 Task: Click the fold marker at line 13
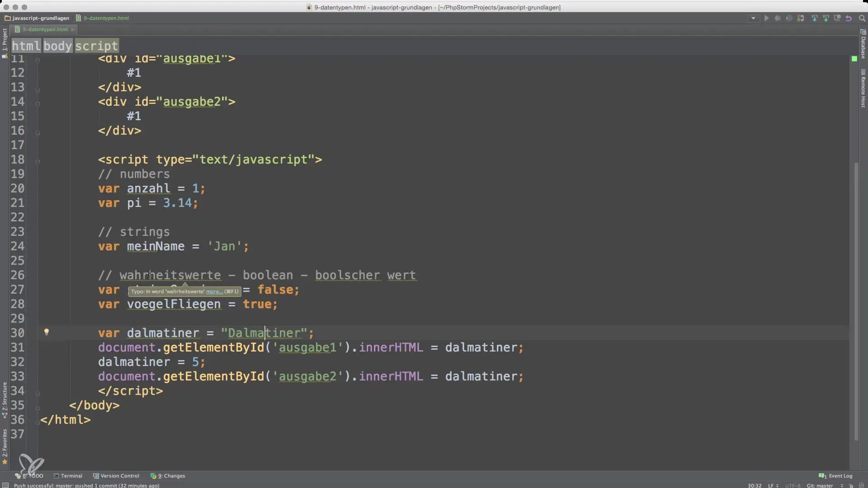tap(38, 89)
